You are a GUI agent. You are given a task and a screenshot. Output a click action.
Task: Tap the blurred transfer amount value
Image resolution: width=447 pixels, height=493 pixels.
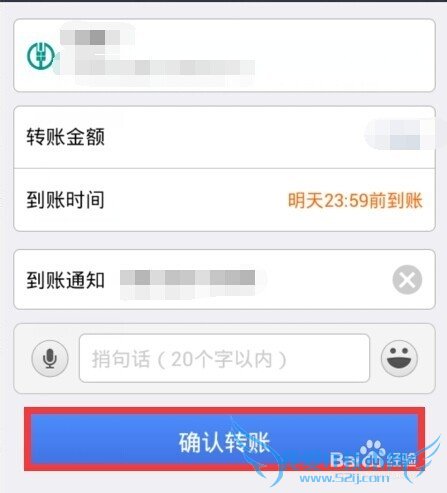pyautogui.click(x=400, y=135)
